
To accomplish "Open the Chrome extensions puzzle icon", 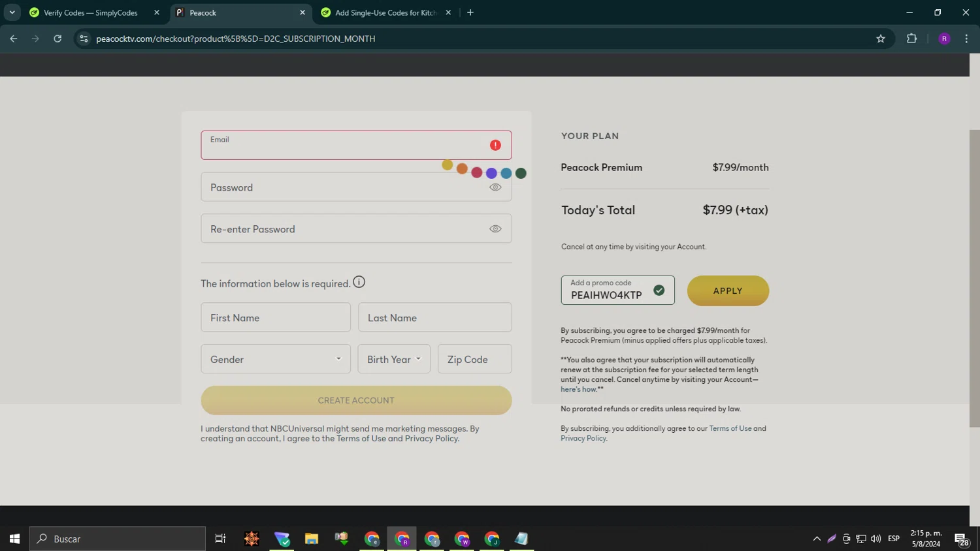I will point(911,39).
